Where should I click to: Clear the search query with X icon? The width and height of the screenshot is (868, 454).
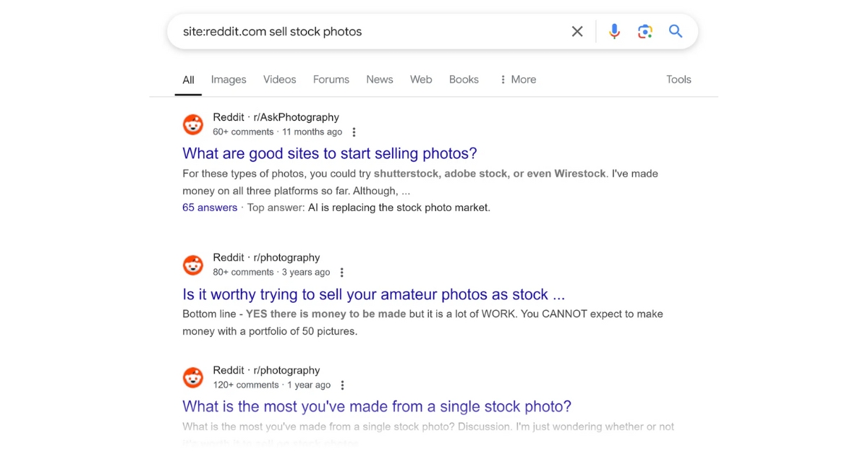point(577,31)
